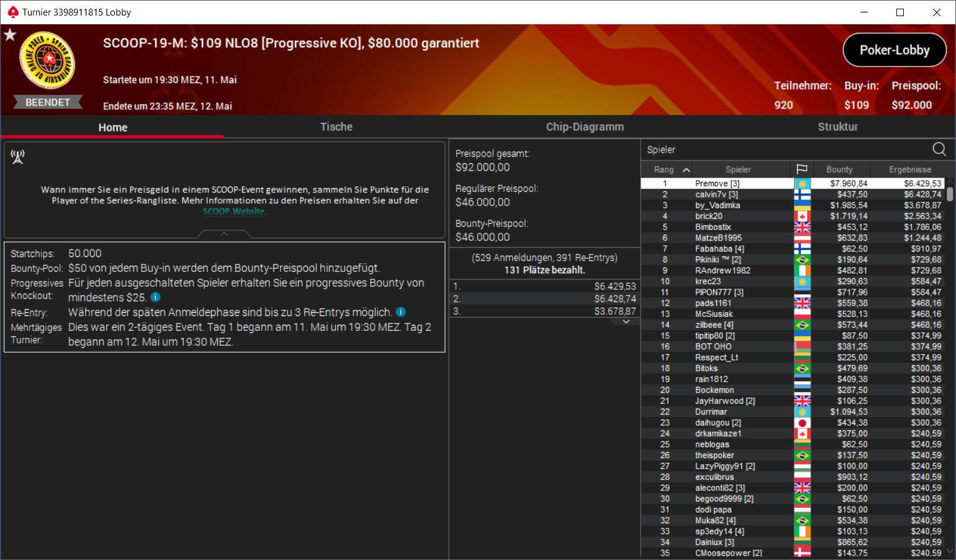Select player row McSiusiak
The height and width of the screenshot is (560, 956).
click(x=792, y=314)
